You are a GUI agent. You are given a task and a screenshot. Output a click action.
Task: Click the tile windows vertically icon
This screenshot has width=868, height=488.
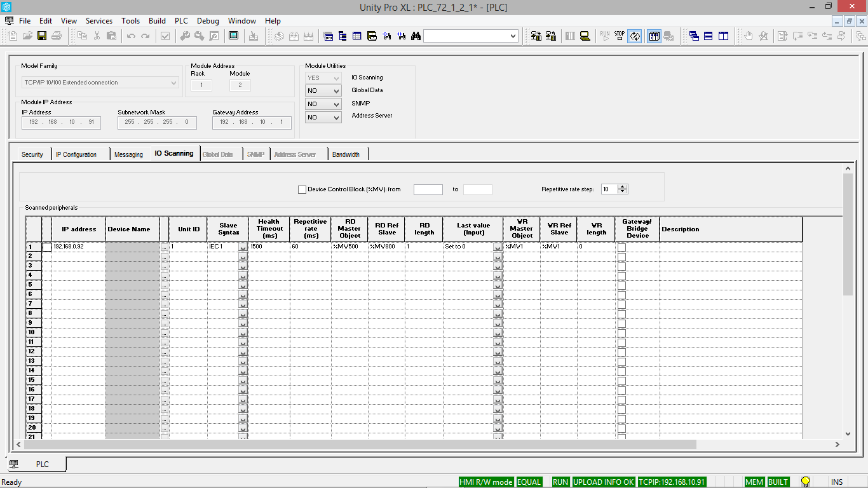coord(723,36)
